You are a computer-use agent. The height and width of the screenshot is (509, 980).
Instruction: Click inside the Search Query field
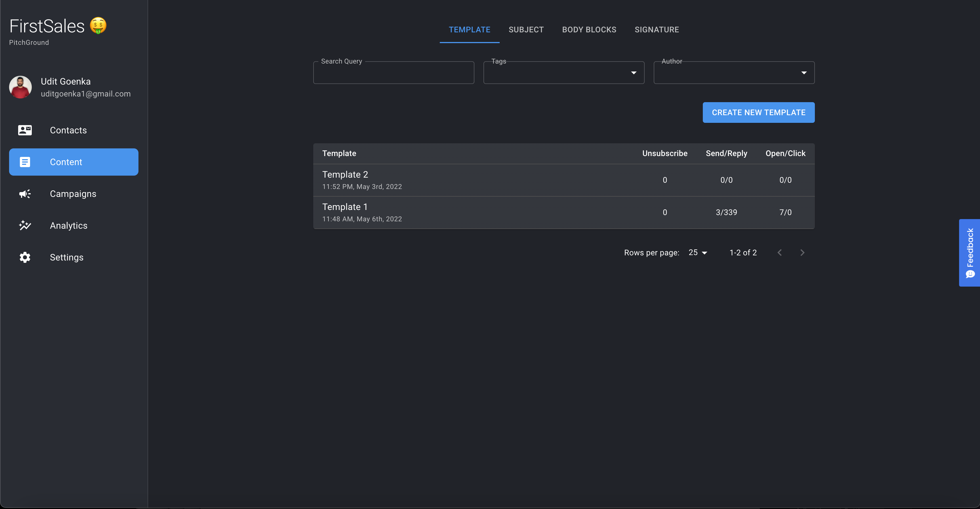tap(393, 73)
